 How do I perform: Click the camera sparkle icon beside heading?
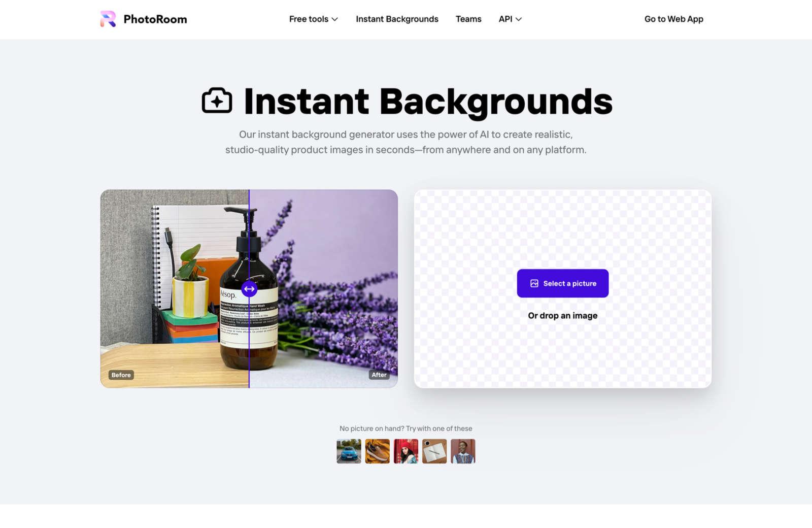217,101
